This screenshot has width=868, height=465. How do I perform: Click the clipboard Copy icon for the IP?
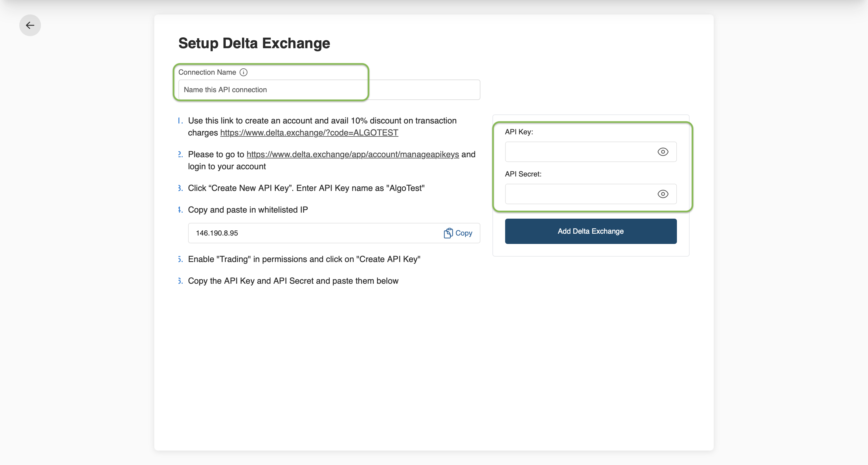(x=448, y=233)
